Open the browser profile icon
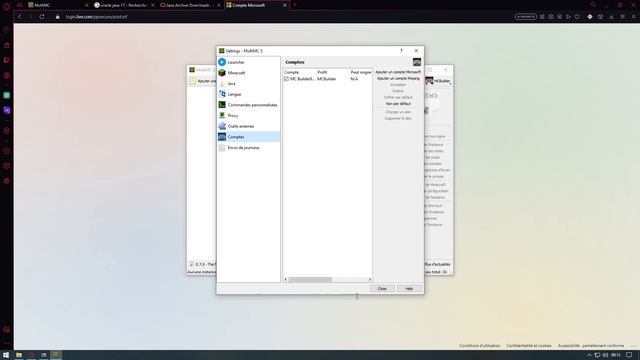640x360 pixels. pyautogui.click(x=633, y=17)
